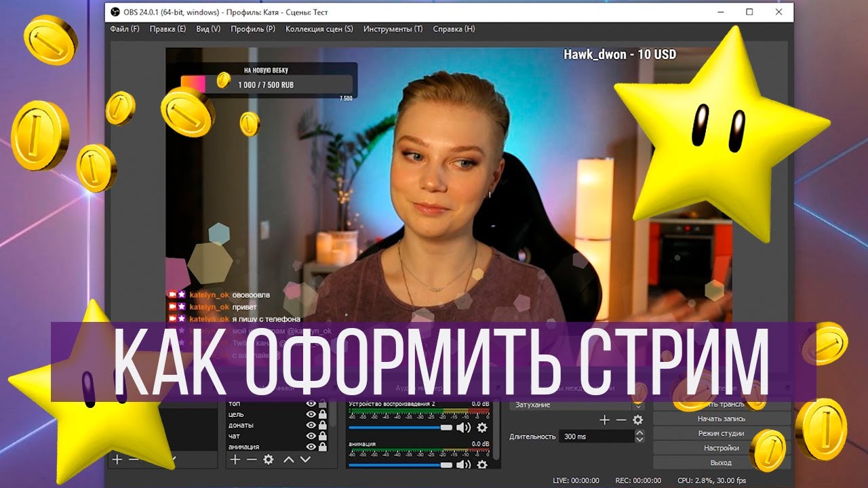
Task: Select the топ source row
Action: point(278,403)
